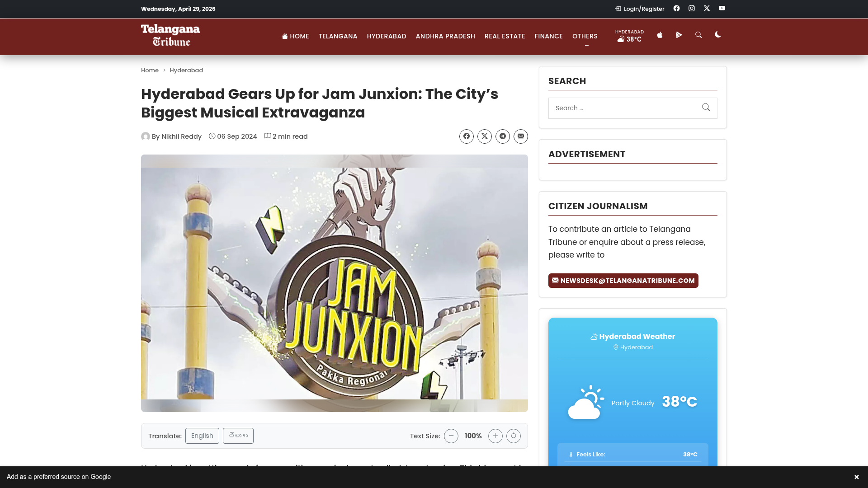This screenshot has height=488, width=868.
Task: Open the Apple app icon in navbar
Action: 660,35
